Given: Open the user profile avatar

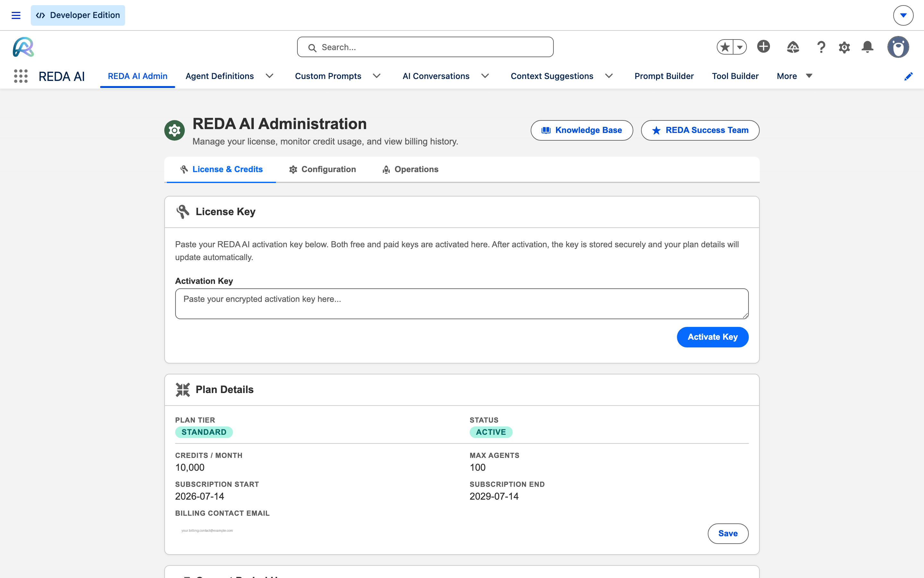Looking at the screenshot, I should (x=898, y=47).
